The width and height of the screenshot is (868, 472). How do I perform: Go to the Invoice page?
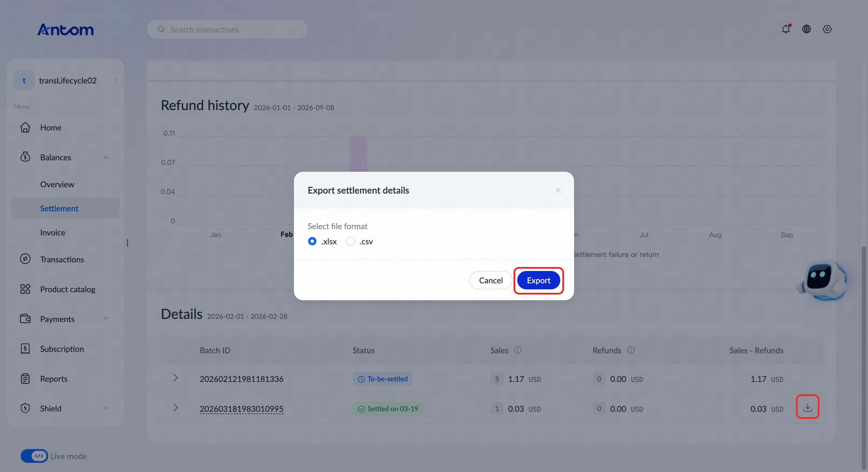coord(53,232)
